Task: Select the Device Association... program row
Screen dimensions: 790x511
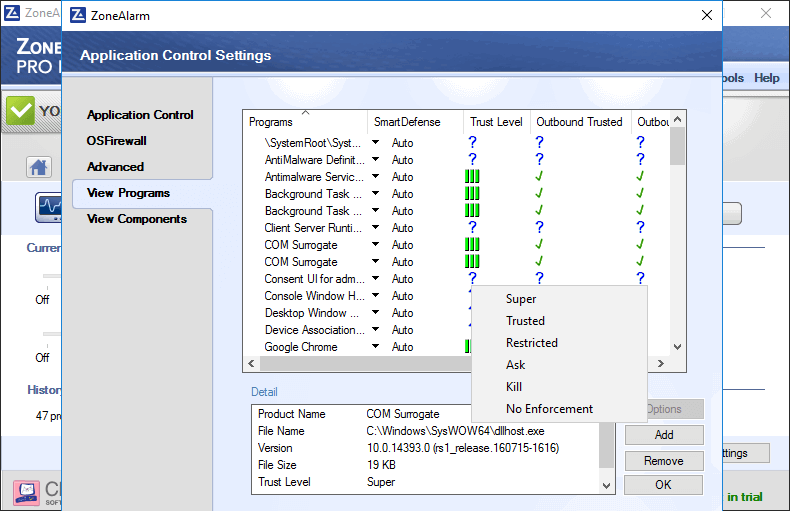Action: 314,330
